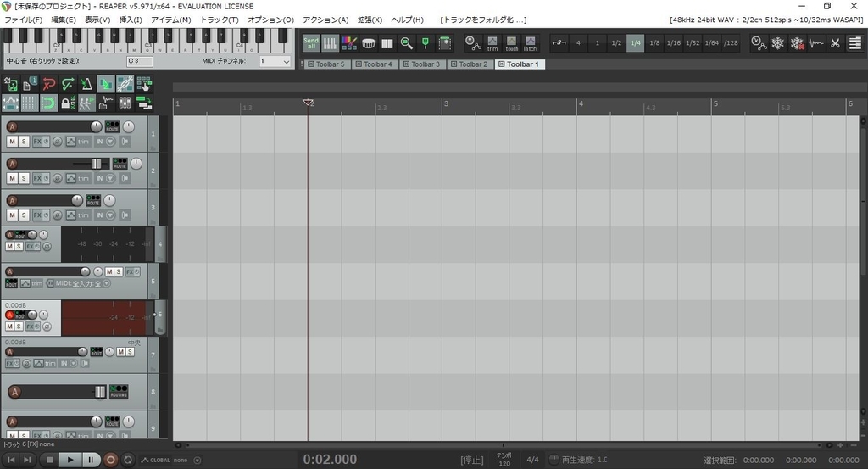Viewport: 868px width, 469px height.
Task: Click the undo icon with red arrow
Action: pos(48,84)
